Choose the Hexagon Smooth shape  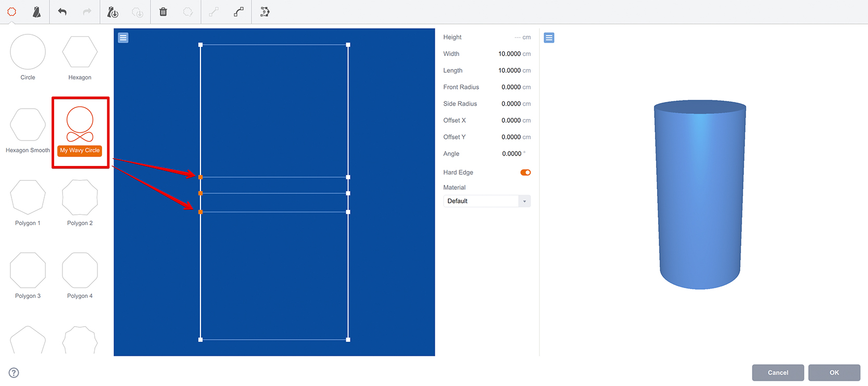click(x=28, y=125)
